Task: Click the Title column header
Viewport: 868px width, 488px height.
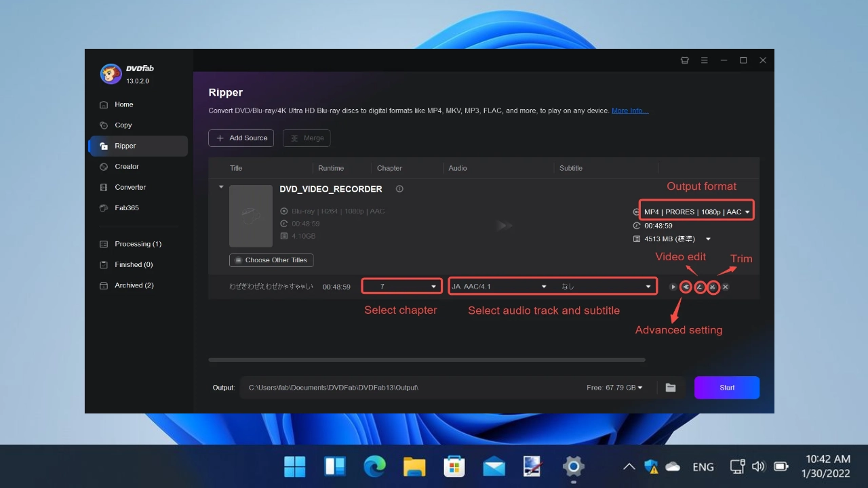Action: [236, 168]
